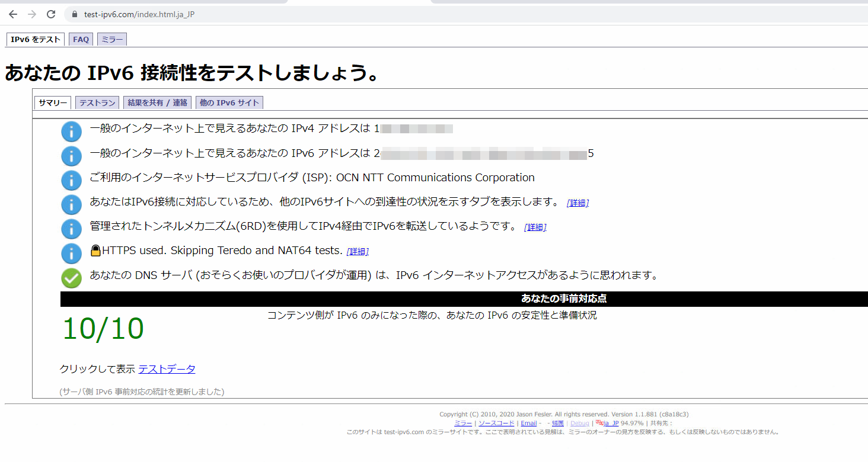The image size is (868, 462).
Task: Click the info icon beside 6RD tunnel line
Action: 71,229
